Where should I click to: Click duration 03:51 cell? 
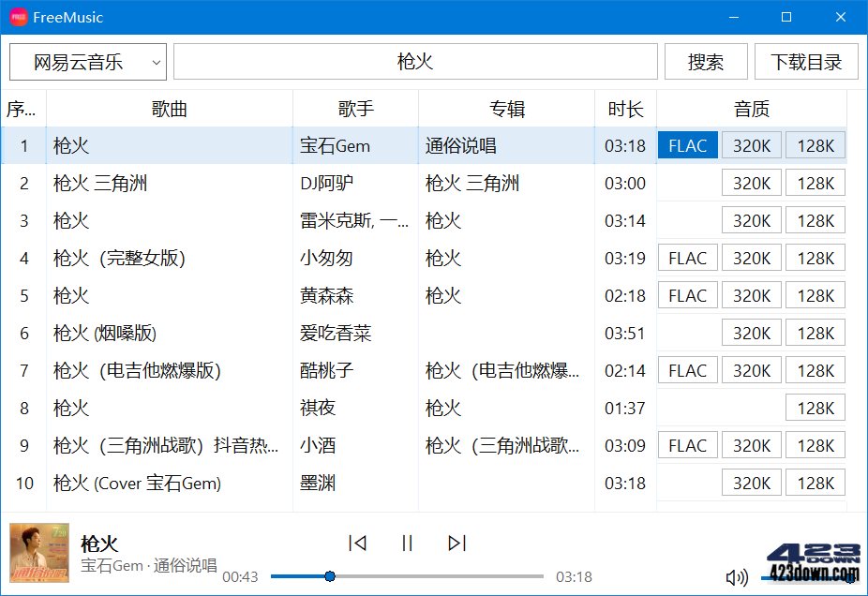[625, 333]
